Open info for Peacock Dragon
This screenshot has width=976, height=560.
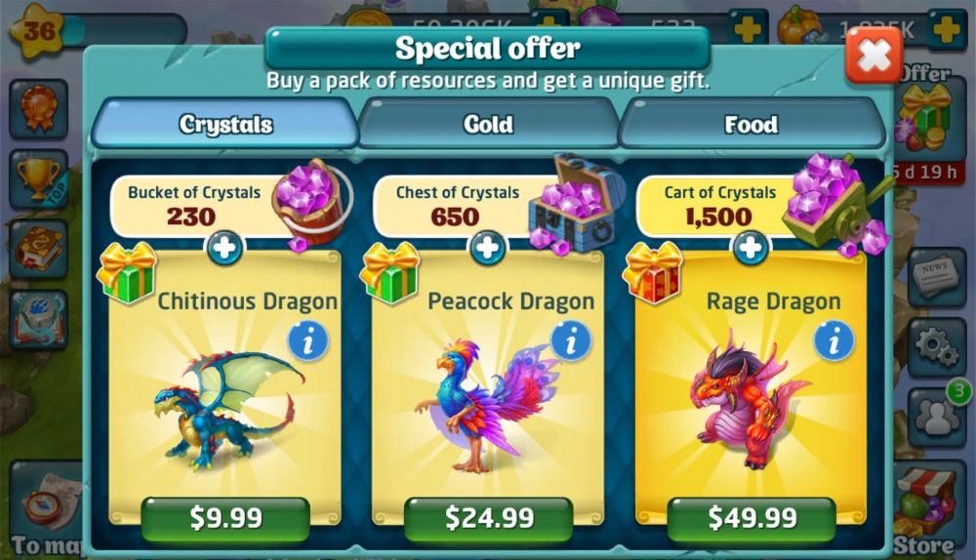(571, 341)
